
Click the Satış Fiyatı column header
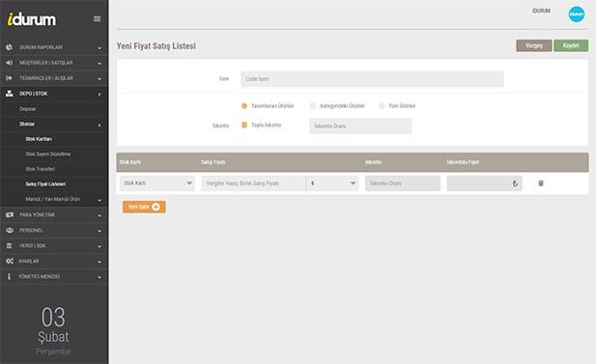pos(213,162)
